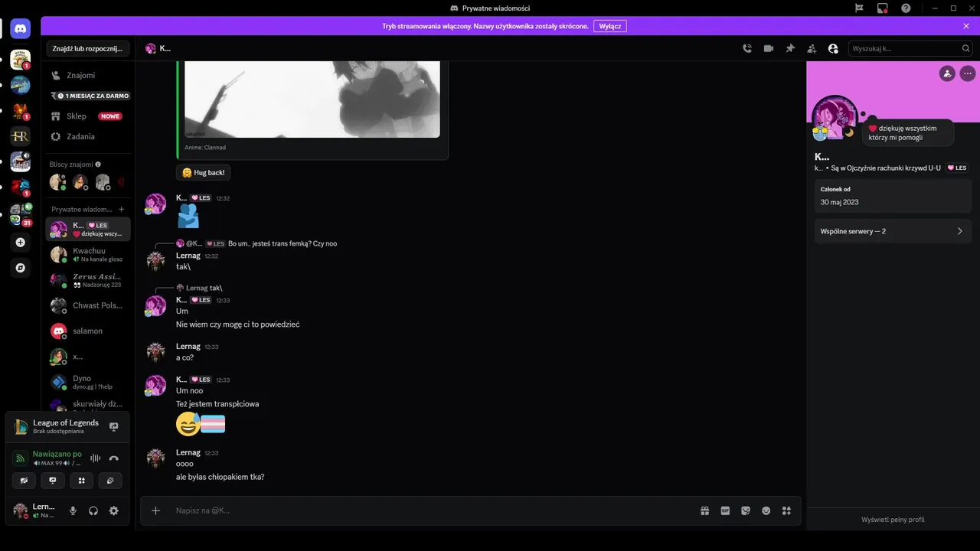The image size is (980, 551).
Task: Click Lernag username on tak\ message
Action: pyautogui.click(x=188, y=256)
